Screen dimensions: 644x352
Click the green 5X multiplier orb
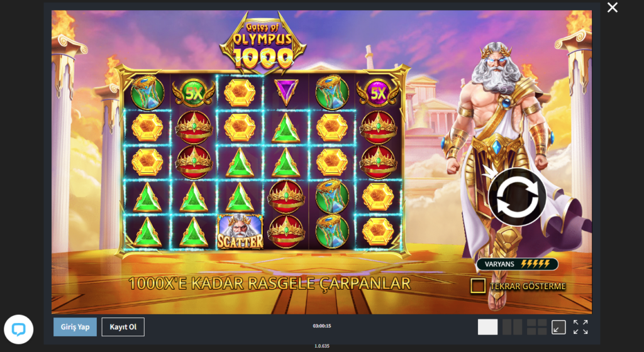(194, 94)
